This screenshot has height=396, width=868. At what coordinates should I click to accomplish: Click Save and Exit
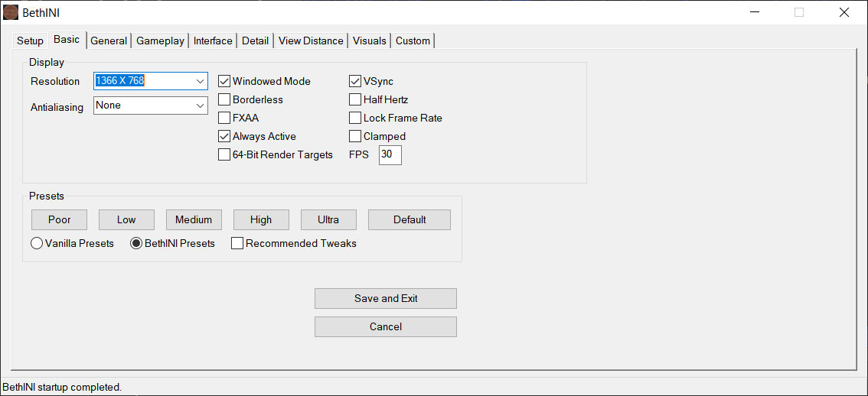(x=386, y=299)
